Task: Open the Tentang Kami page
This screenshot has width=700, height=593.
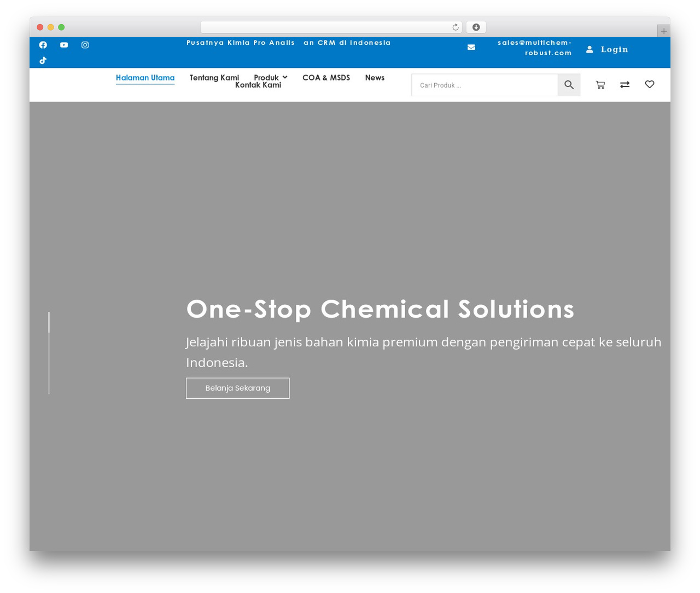Action: pos(214,78)
